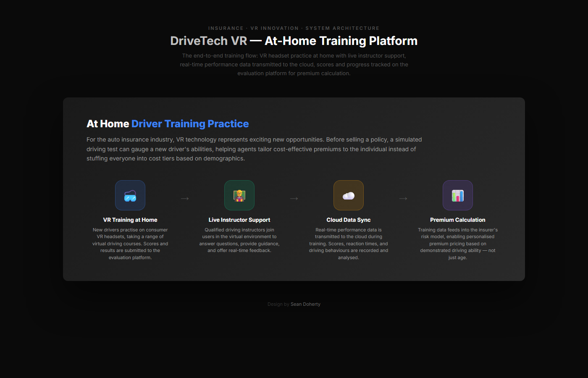Viewport: 588px width, 378px height.
Task: Select the SYSTEM ARCHITECTURE tagline segment
Action: 342,28
